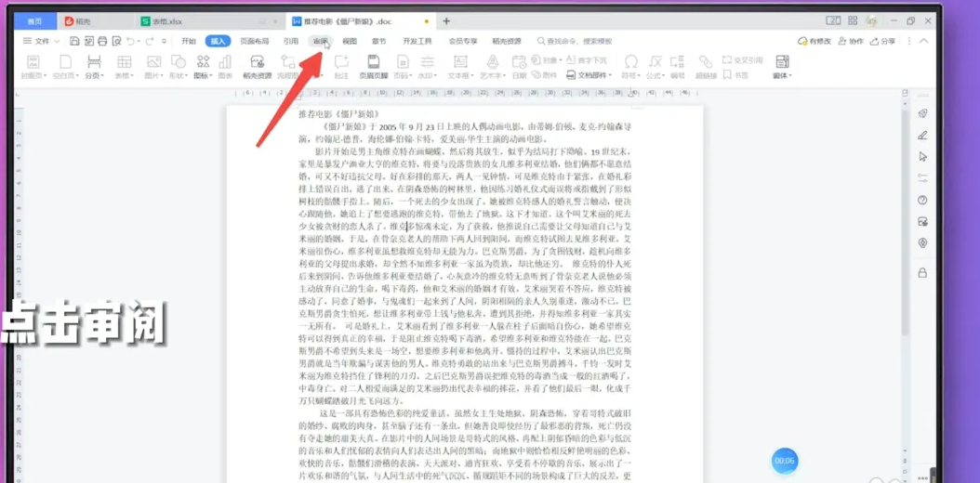
Task: Open Header and Footer (页眉页脚)
Action: pyautogui.click(x=374, y=68)
